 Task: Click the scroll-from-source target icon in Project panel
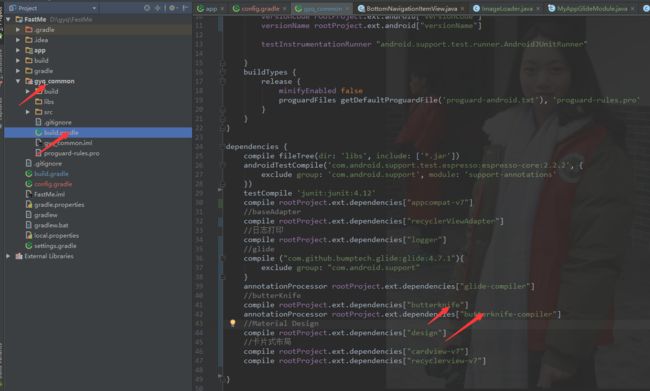(x=147, y=8)
